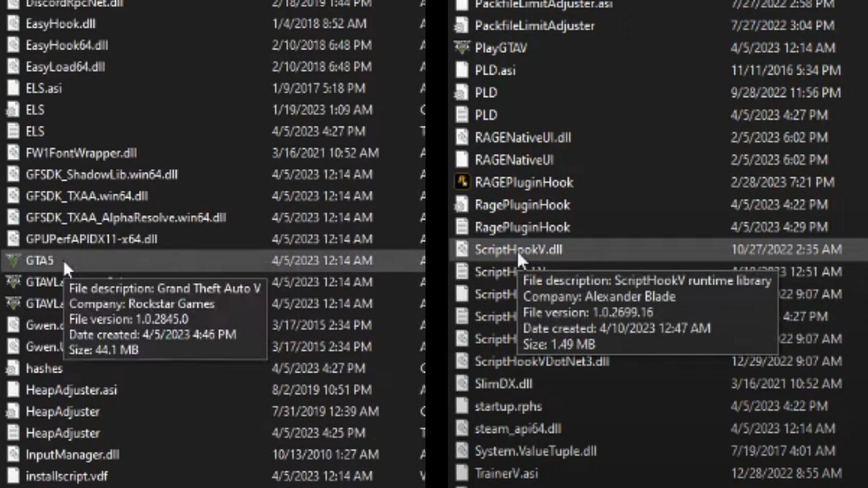Viewport: 868px width, 488px height.
Task: Select the TrainerV.asi file name
Action: (506, 474)
